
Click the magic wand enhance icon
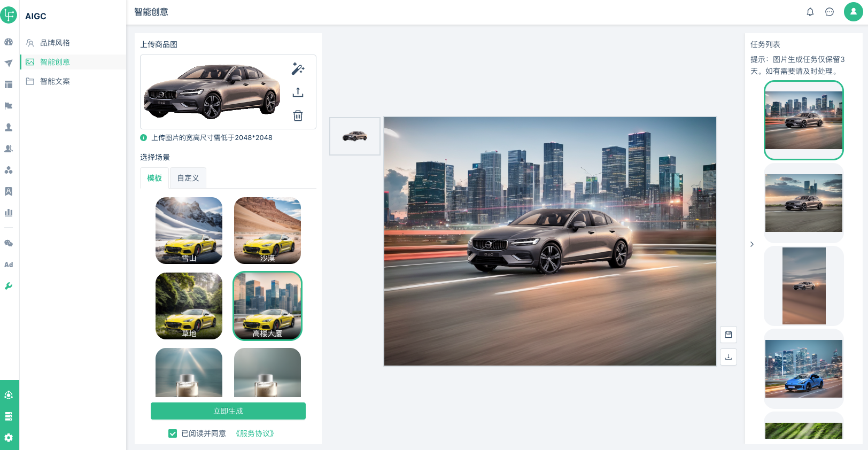(298, 69)
